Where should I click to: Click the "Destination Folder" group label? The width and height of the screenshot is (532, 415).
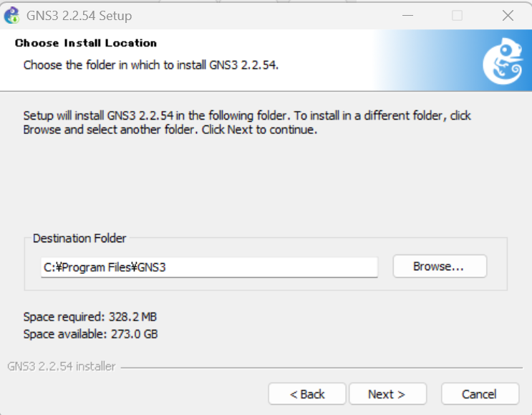click(x=79, y=239)
